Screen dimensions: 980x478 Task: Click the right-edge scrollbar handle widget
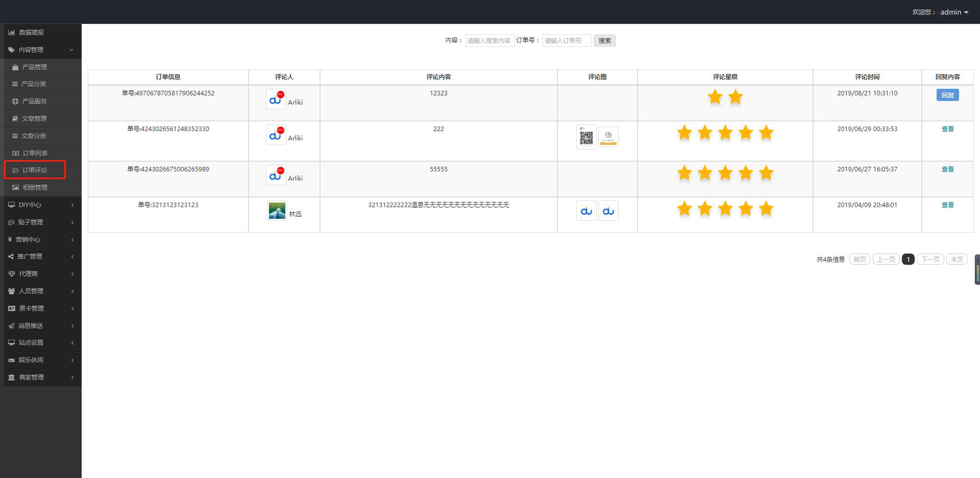coord(977,269)
